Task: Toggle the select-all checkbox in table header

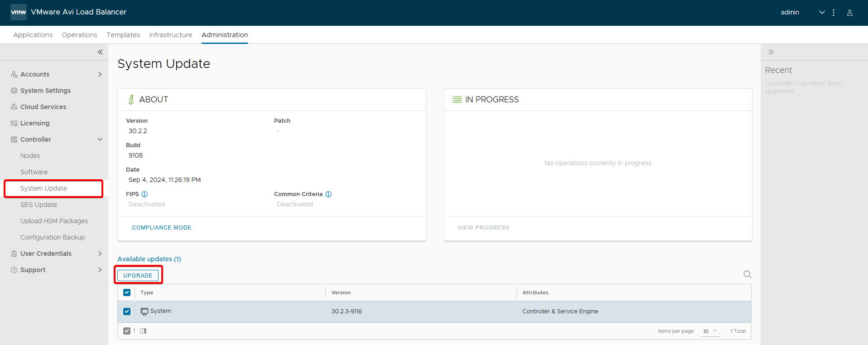Action: click(127, 292)
